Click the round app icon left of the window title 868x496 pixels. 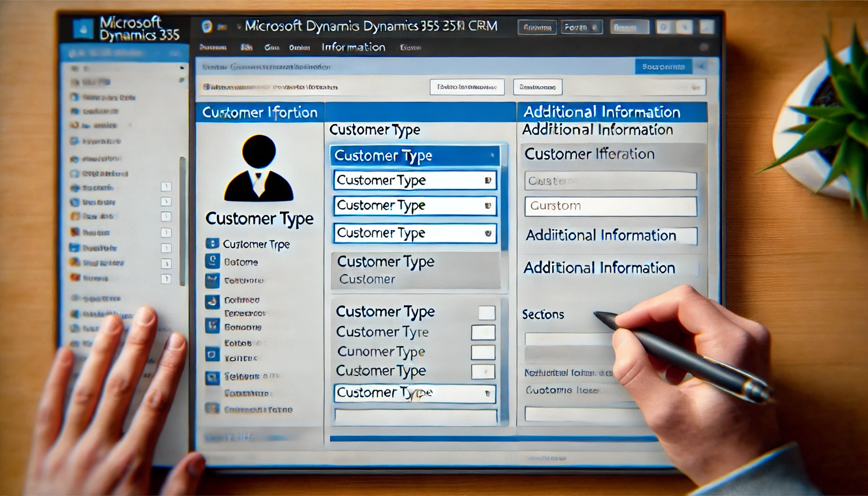point(207,27)
